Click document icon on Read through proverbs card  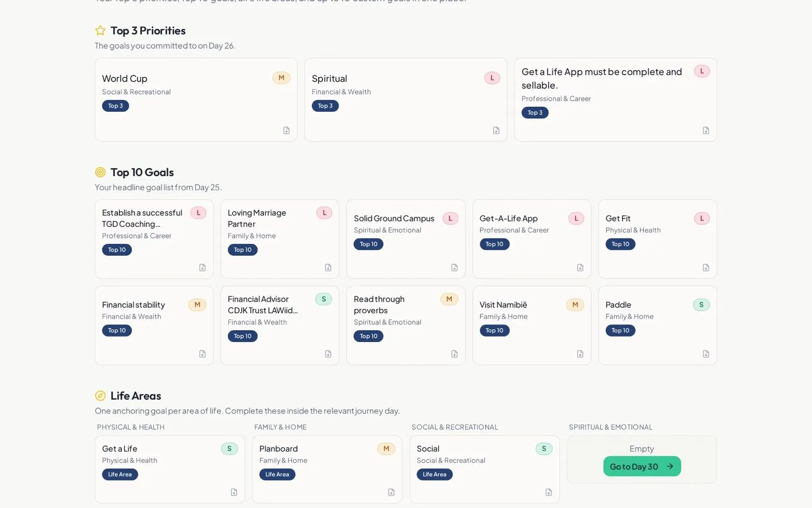click(454, 354)
